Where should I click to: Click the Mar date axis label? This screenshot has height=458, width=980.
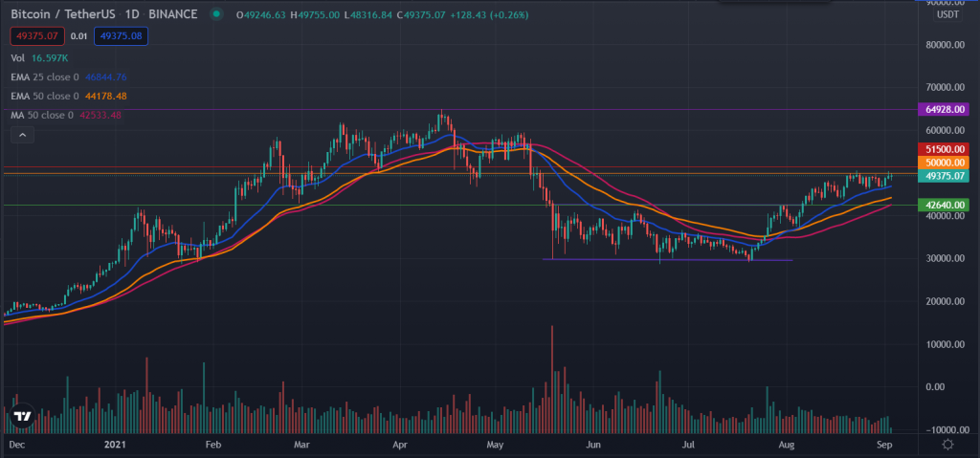[302, 445]
